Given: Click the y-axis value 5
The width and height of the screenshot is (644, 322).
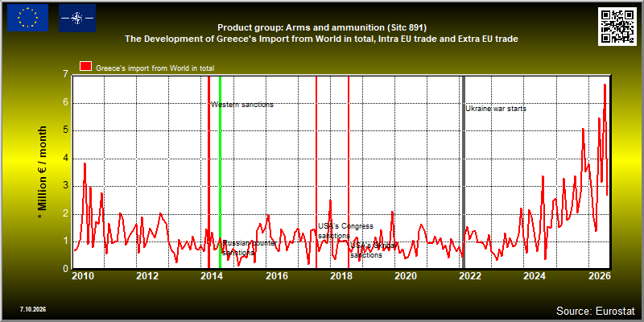Looking at the screenshot, I should [x=65, y=130].
